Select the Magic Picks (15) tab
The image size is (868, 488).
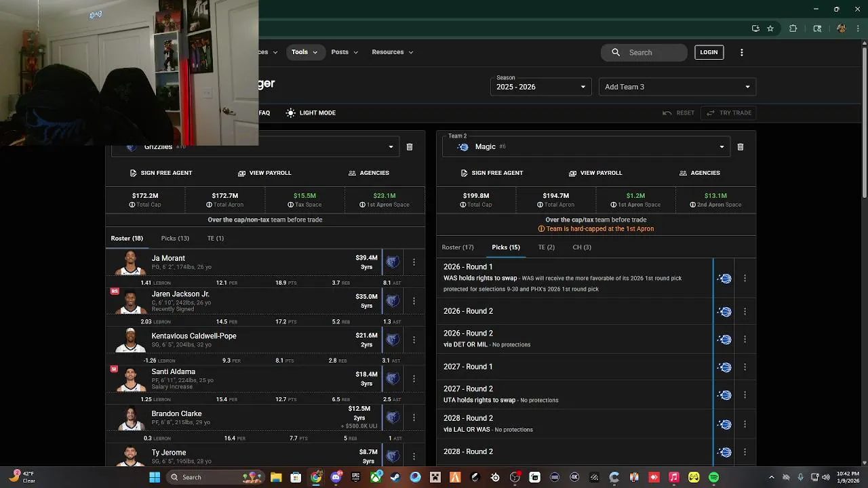click(506, 247)
